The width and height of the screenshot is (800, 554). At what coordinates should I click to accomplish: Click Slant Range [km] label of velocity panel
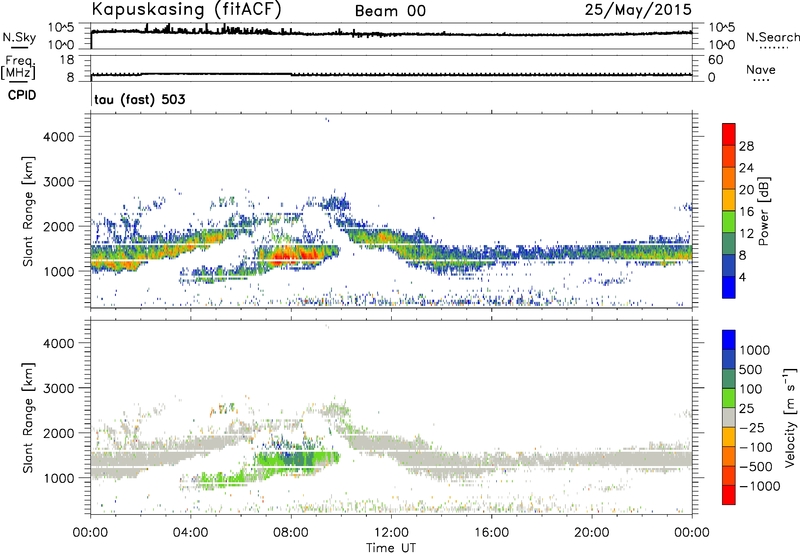click(x=28, y=417)
